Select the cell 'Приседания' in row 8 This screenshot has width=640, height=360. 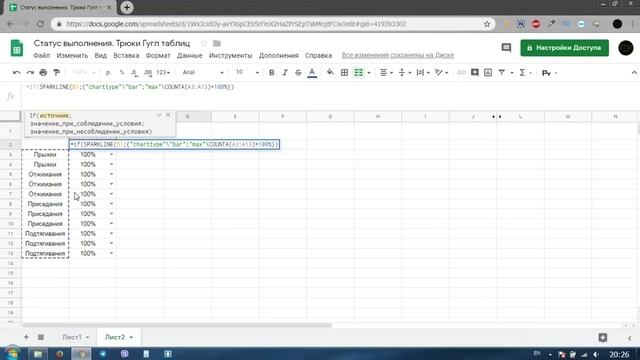(45, 204)
